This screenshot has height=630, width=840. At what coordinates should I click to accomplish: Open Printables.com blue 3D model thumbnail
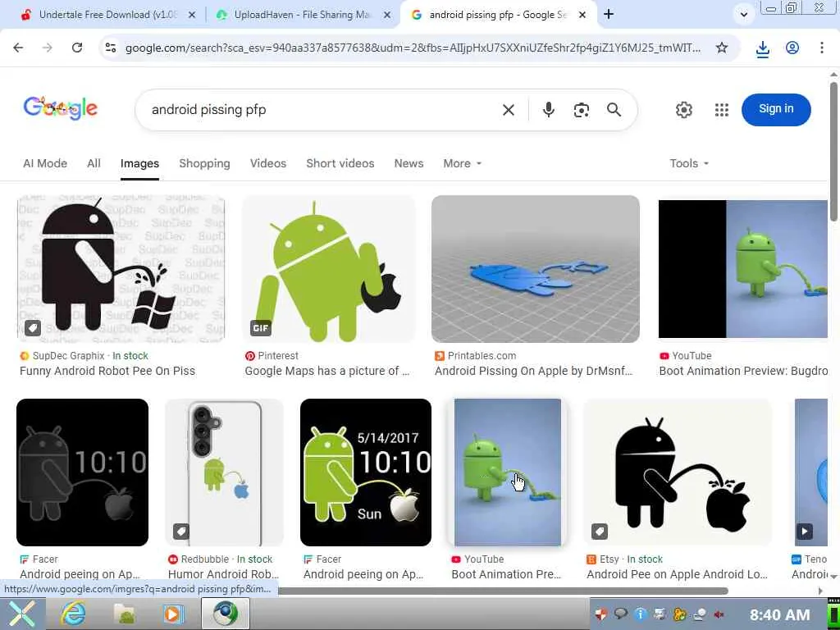point(535,269)
